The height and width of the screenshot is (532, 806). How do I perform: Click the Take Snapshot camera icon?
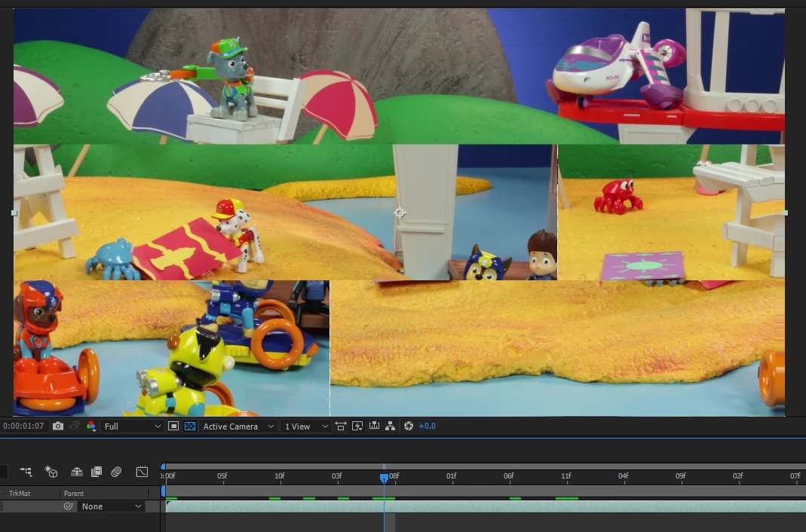58,427
